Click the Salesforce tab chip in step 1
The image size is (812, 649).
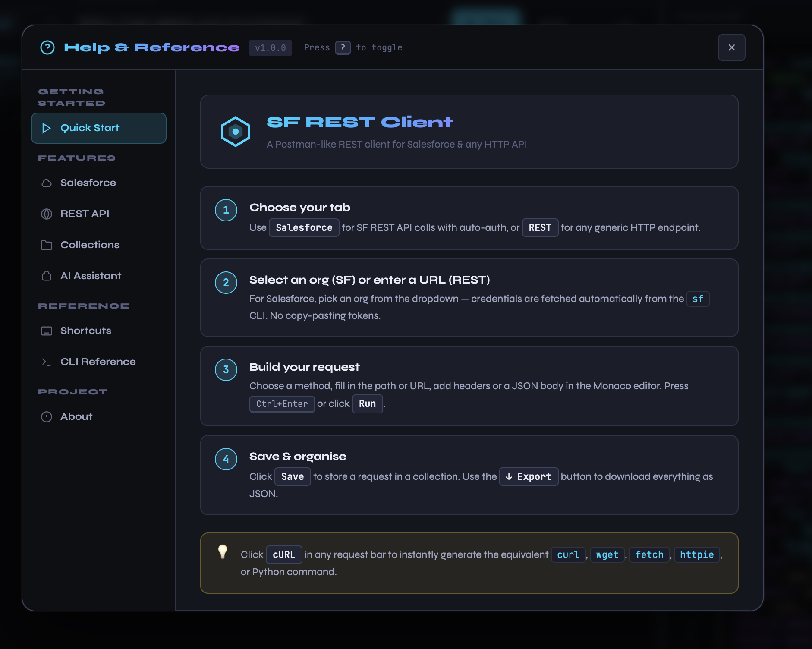tap(304, 228)
